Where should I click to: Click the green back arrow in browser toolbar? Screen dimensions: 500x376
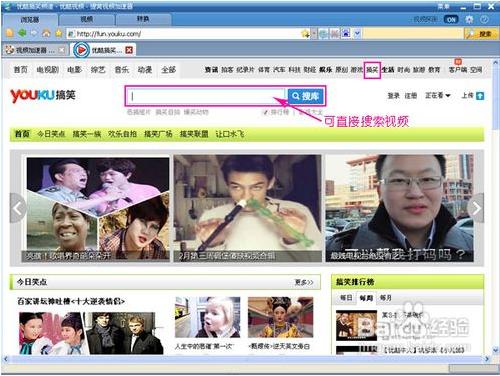(22, 33)
